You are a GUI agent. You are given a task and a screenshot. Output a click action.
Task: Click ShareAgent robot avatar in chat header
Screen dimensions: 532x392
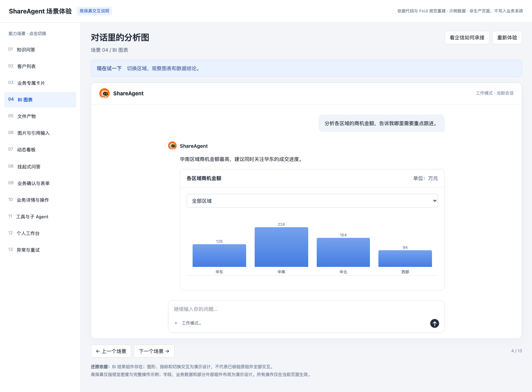click(x=104, y=93)
